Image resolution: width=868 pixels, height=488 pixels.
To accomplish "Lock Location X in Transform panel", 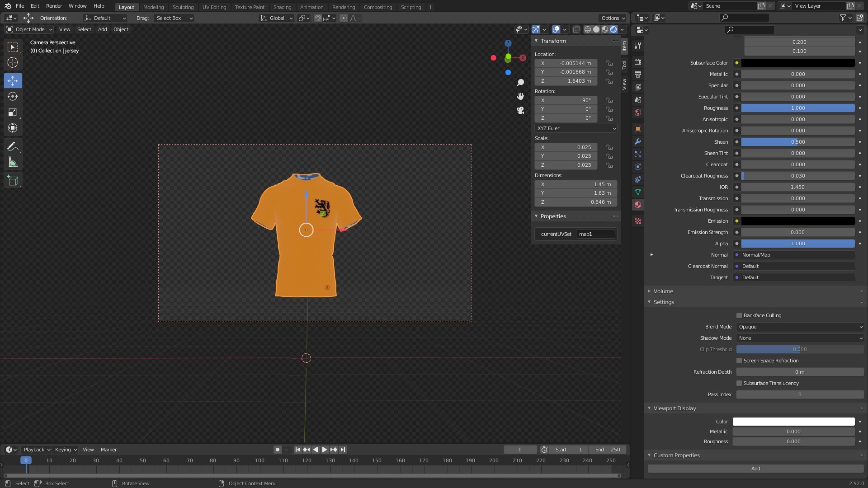I will pos(609,63).
